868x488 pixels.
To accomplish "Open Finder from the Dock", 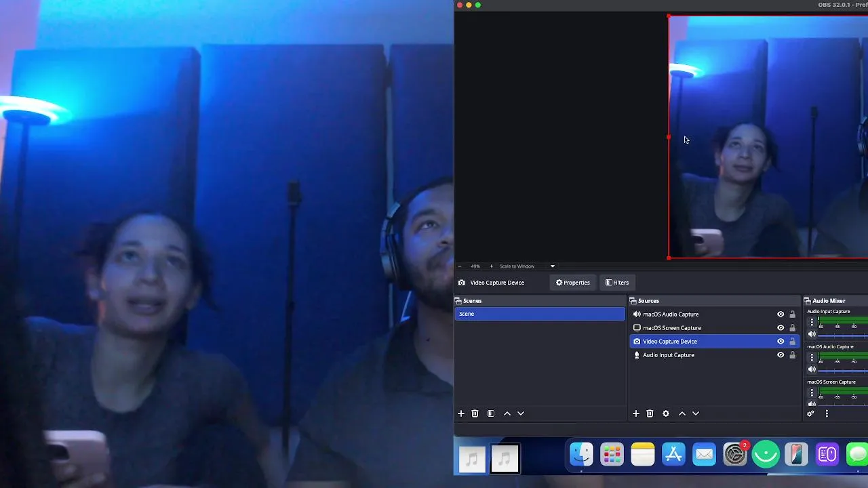I will click(x=581, y=454).
